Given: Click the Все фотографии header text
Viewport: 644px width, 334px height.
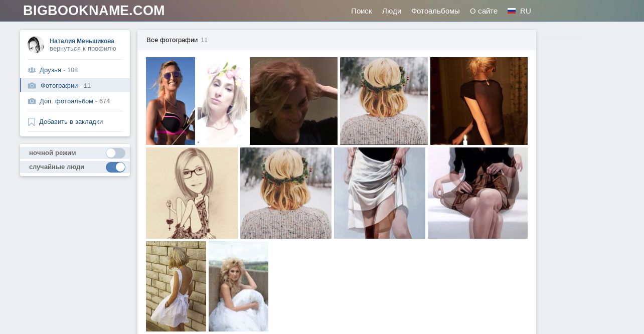Looking at the screenshot, I should (172, 40).
